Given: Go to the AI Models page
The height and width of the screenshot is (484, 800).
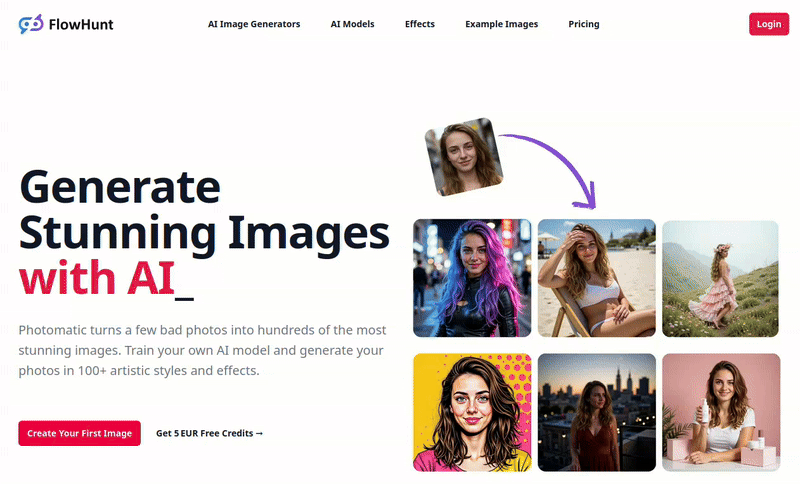Looking at the screenshot, I should click(352, 24).
